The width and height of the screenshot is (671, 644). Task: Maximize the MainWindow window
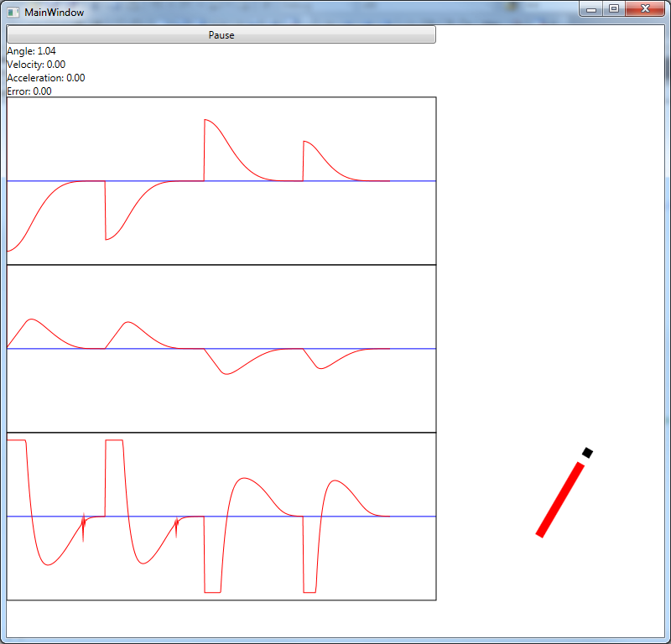613,9
